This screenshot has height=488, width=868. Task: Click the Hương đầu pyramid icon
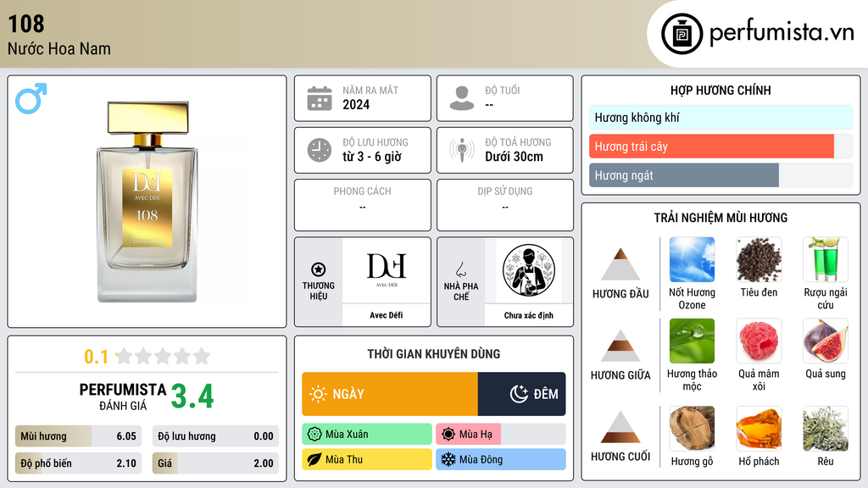620,264
